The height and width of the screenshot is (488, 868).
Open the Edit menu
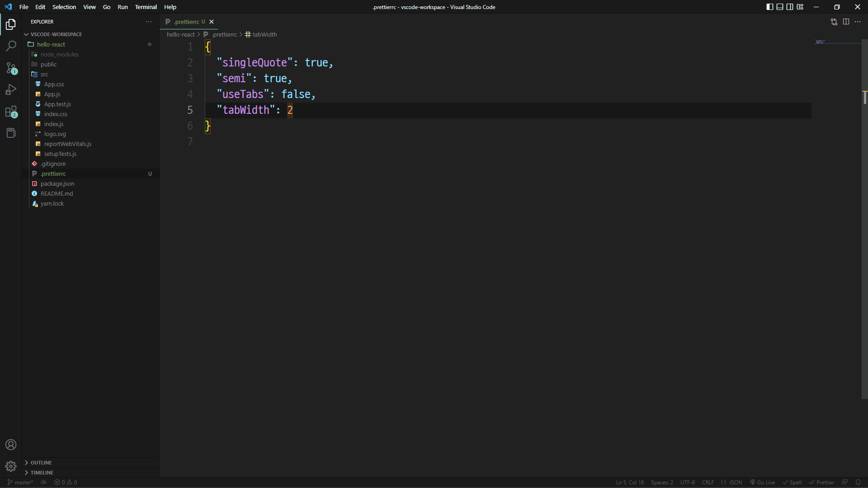tap(40, 7)
